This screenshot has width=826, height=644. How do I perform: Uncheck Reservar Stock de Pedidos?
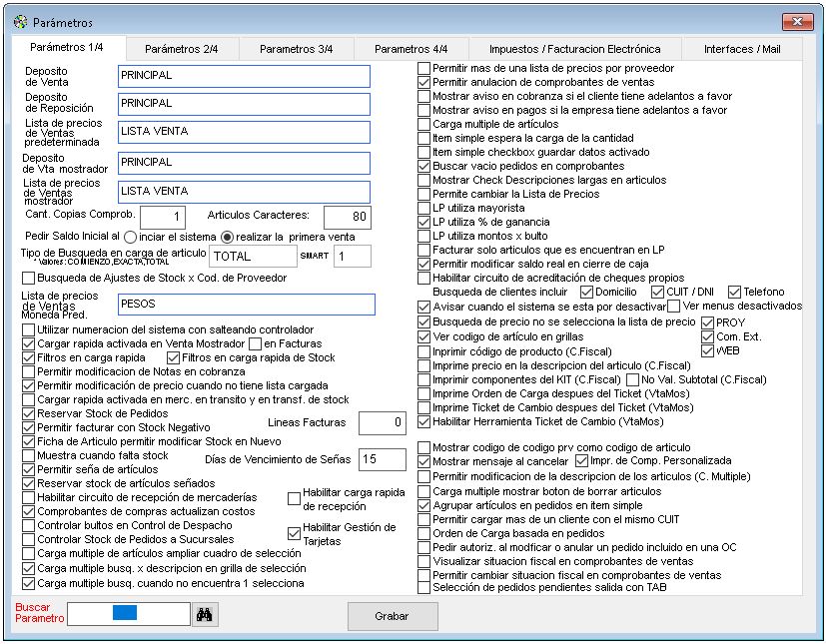28,412
